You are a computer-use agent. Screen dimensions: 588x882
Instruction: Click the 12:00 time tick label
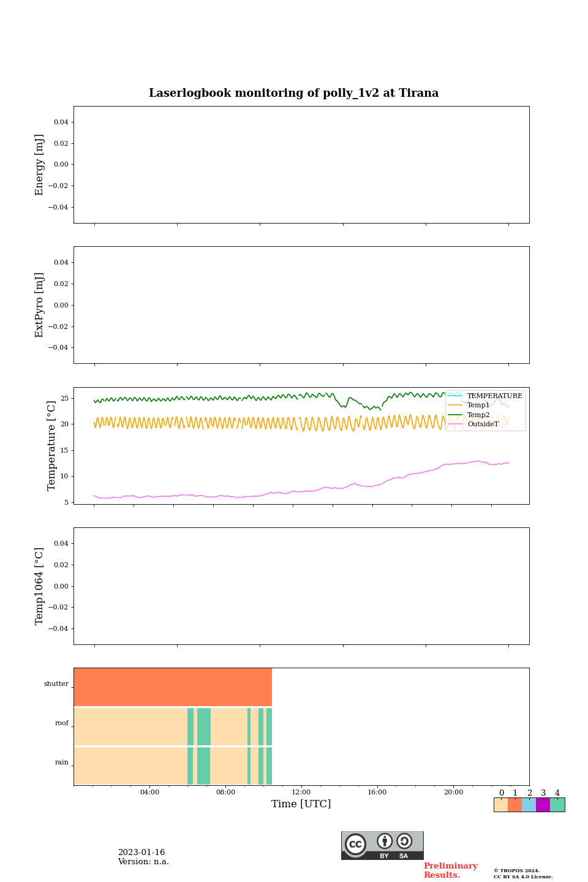301,793
